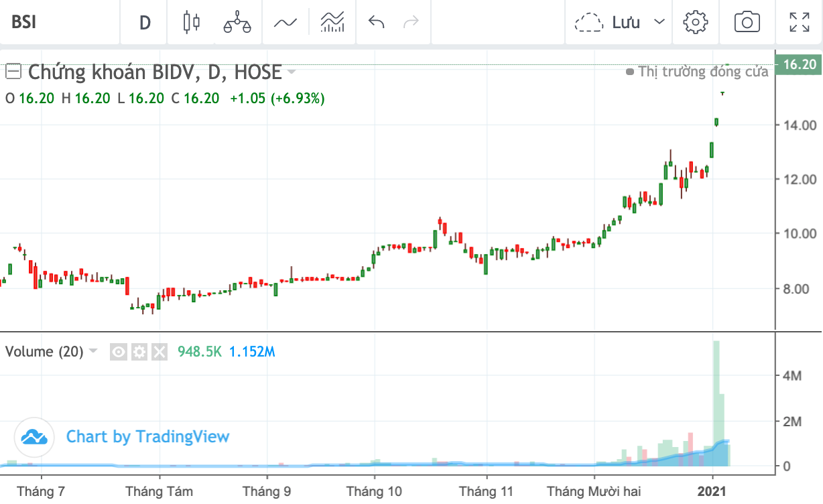Click the tallest green volume bar
The image size is (823, 504).
click(x=716, y=403)
